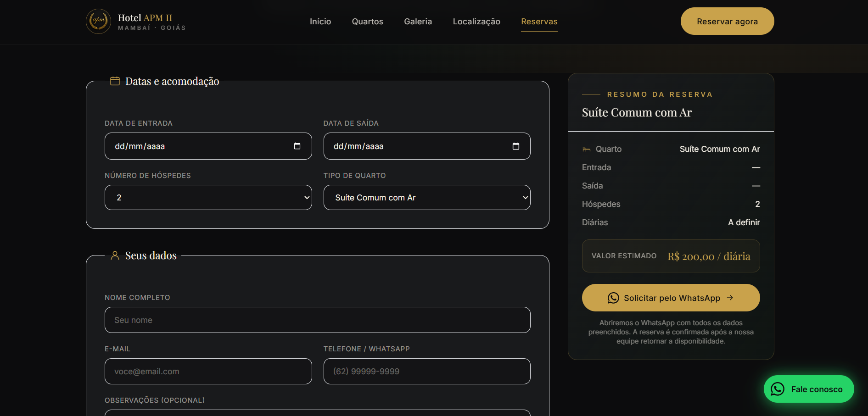Navigate to Localização page
The image size is (868, 416).
coord(476,22)
